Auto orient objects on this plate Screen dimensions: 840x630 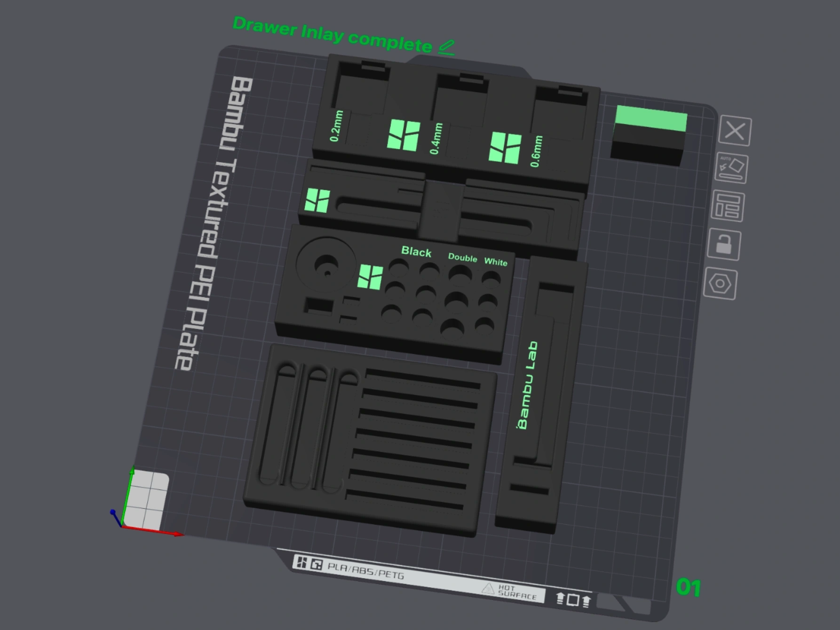(x=731, y=168)
